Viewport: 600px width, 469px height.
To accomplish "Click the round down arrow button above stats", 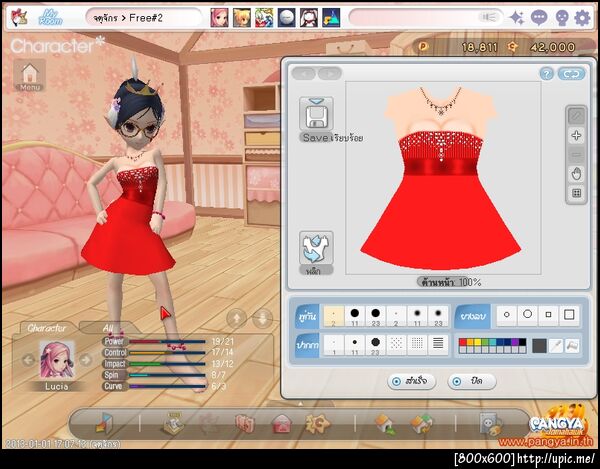I will pos(263,318).
